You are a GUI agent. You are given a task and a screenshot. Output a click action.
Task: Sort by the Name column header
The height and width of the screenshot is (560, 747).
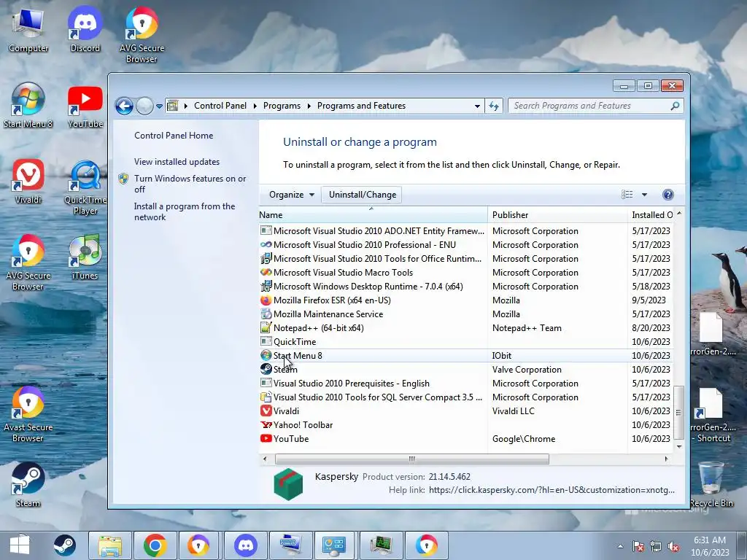[373, 215]
